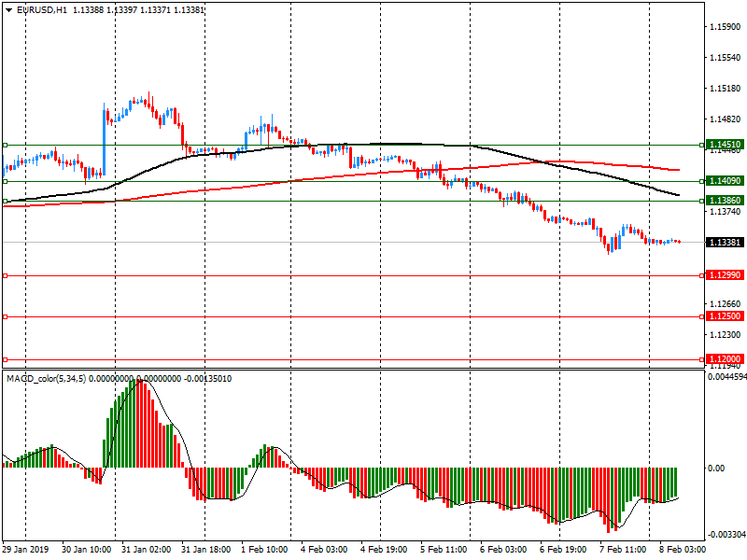Click left handle of the 1.12990 line

(x=5, y=275)
